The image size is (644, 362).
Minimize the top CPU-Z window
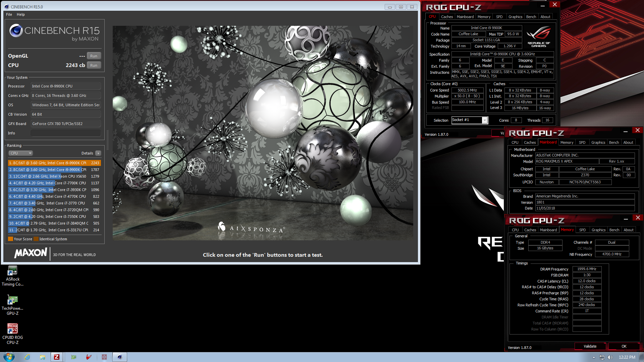(x=543, y=6)
